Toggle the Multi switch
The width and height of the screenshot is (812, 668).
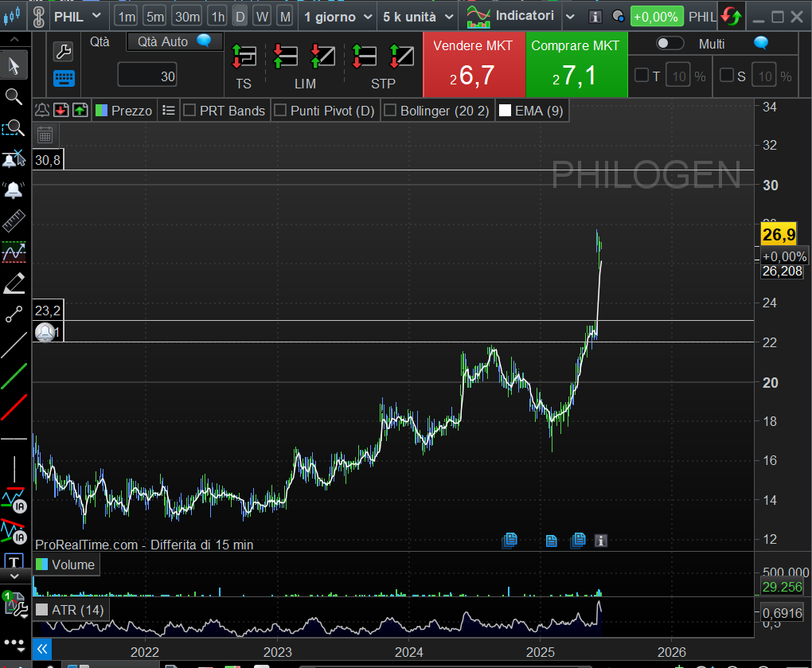point(670,44)
